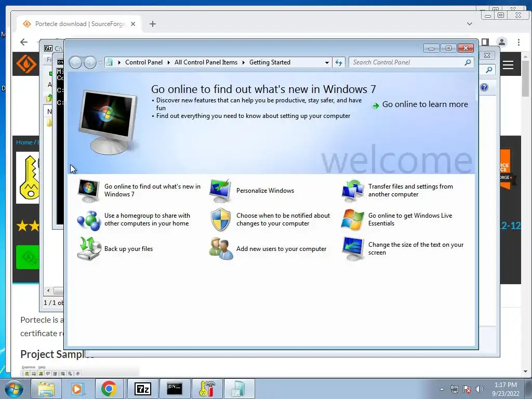Open Windows Explorer from taskbar

pyautogui.click(x=46, y=389)
